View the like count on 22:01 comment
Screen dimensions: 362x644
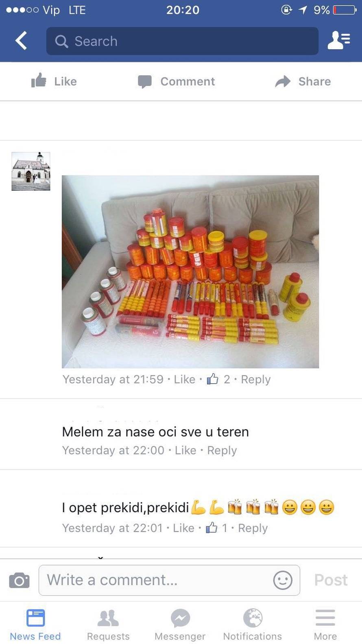pos(216,528)
